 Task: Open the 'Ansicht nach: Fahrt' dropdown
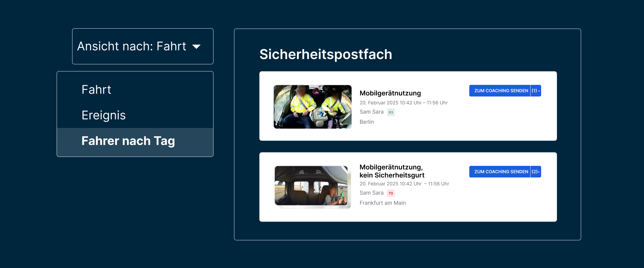[x=143, y=46]
